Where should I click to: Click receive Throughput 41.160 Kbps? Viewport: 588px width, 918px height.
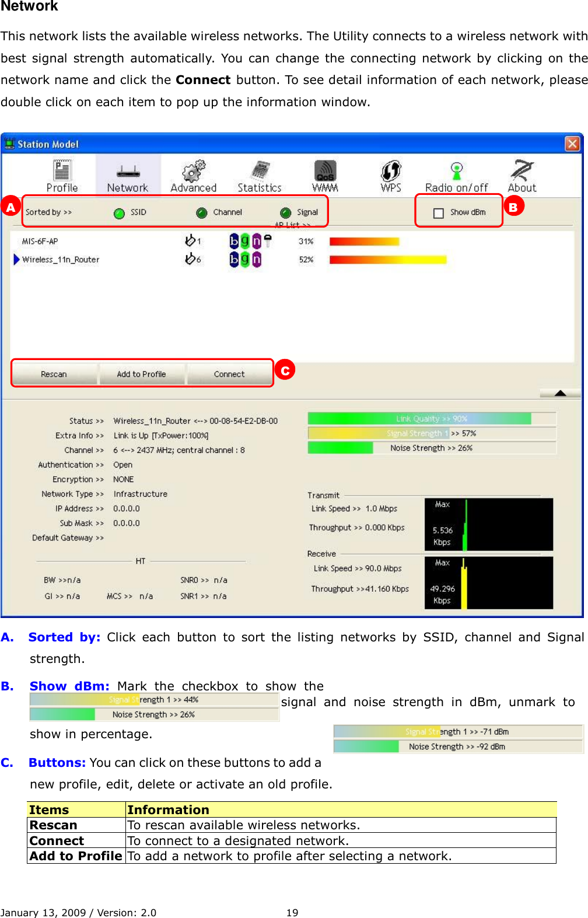pyautogui.click(x=360, y=589)
